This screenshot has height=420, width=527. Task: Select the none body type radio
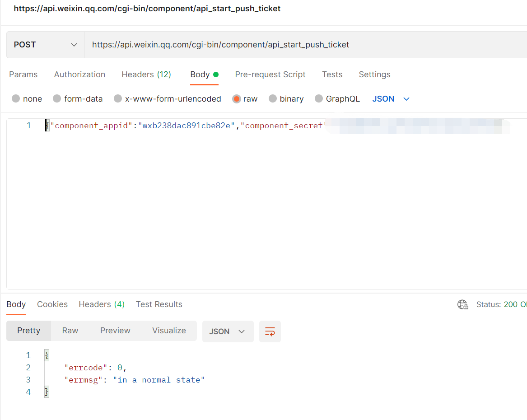(x=16, y=99)
